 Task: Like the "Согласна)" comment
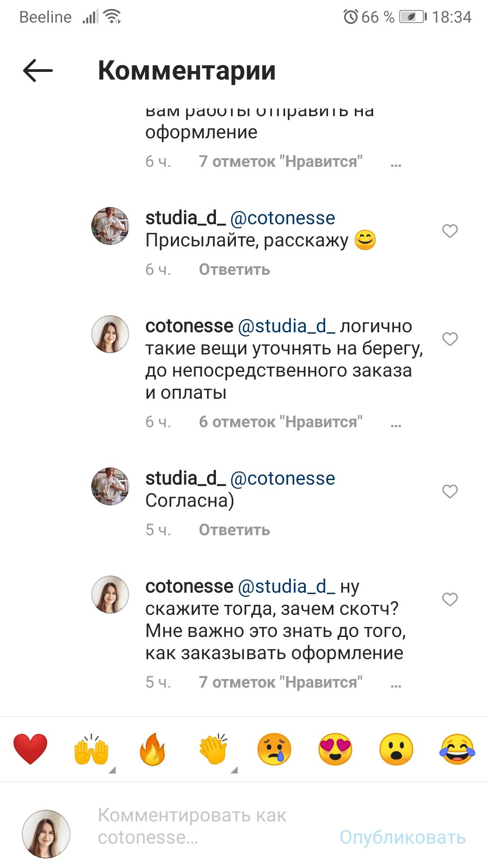click(x=450, y=491)
